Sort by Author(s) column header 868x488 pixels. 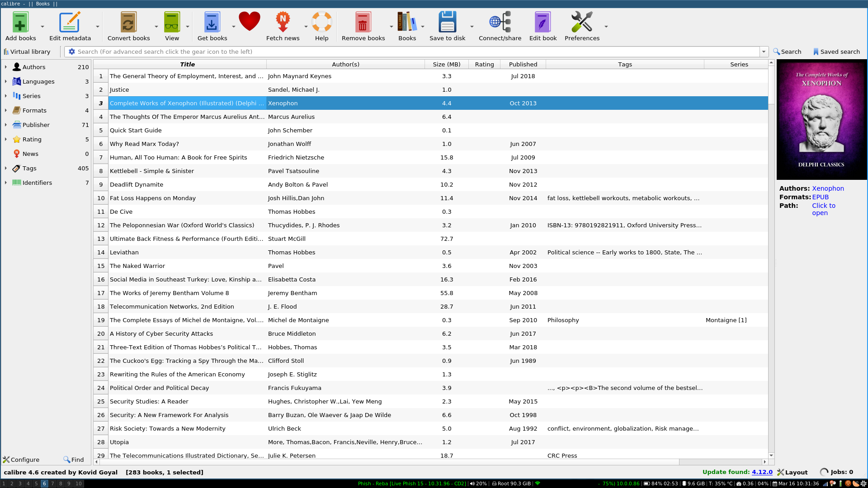pos(345,64)
